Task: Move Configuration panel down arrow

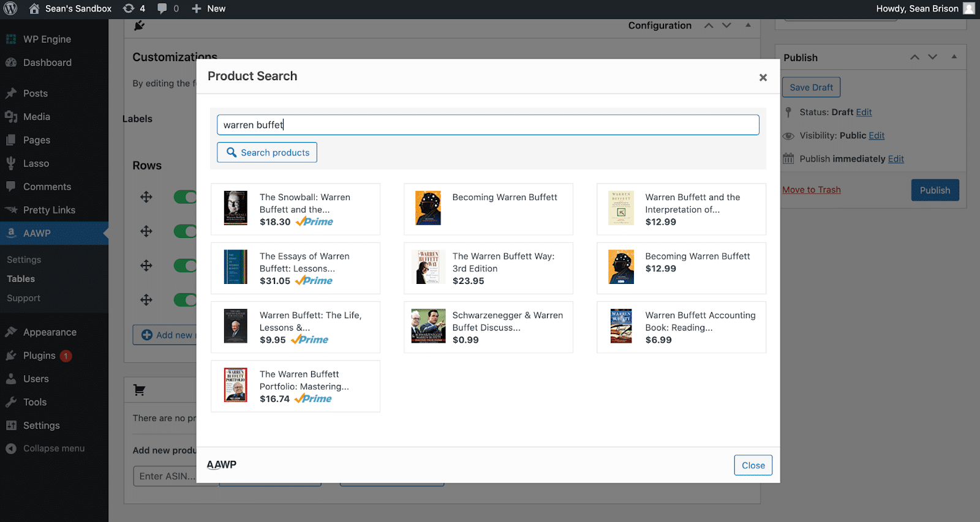Action: 726,25
